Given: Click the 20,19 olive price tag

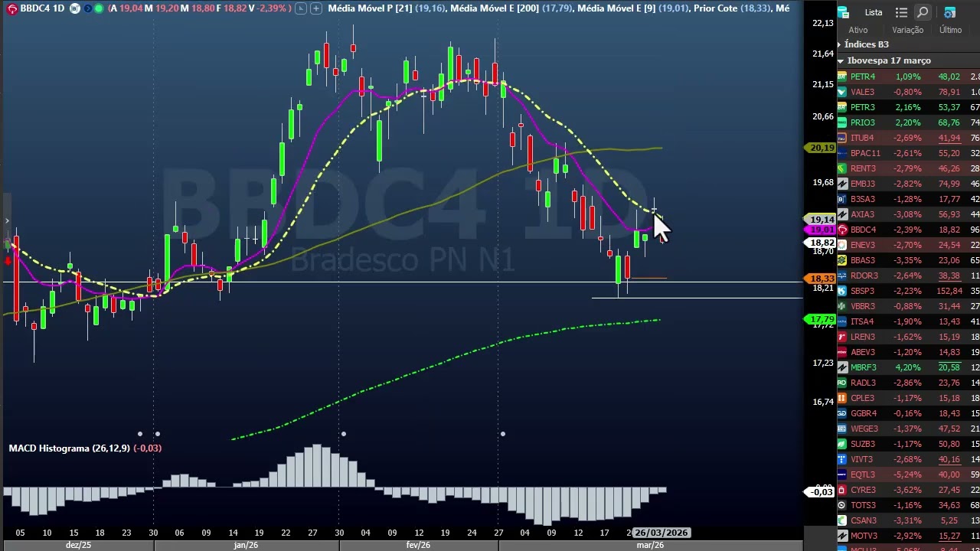Looking at the screenshot, I should 821,148.
